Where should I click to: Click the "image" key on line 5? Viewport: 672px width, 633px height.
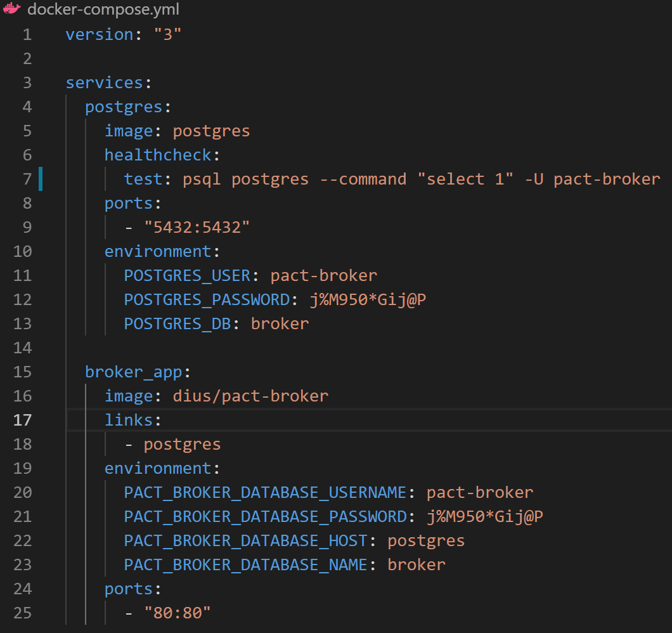129,131
